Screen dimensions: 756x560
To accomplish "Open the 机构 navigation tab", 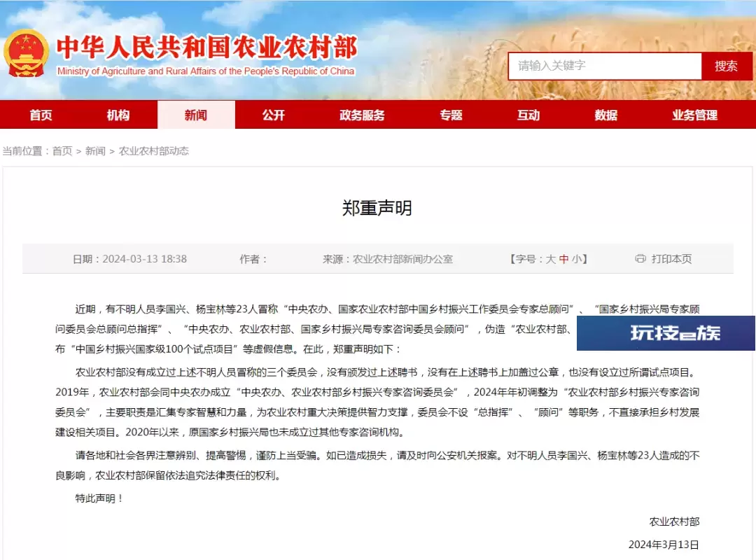I will point(118,115).
